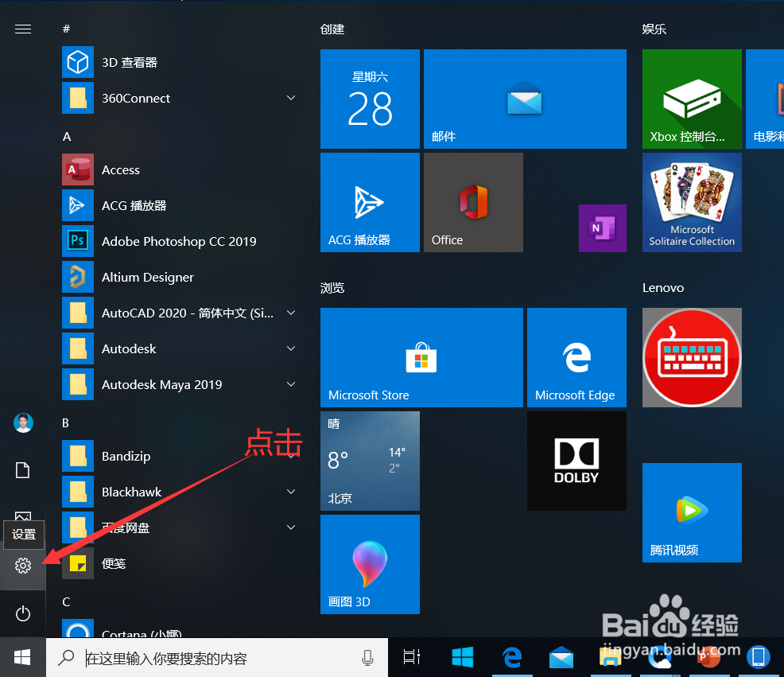Open the 邮件 tile
The height and width of the screenshot is (677, 784).
coord(525,99)
